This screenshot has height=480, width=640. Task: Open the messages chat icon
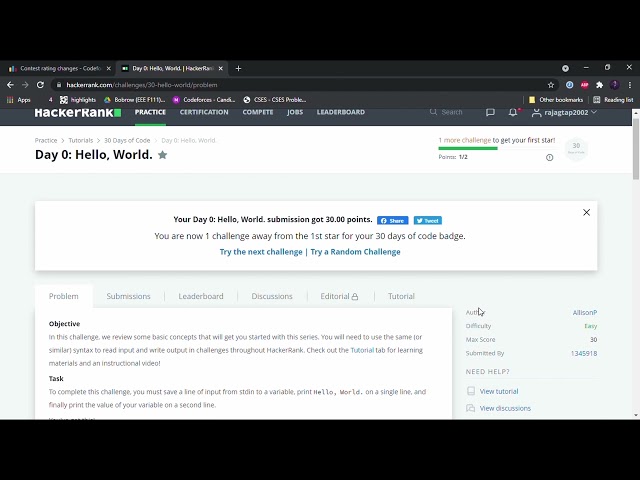pyautogui.click(x=490, y=112)
